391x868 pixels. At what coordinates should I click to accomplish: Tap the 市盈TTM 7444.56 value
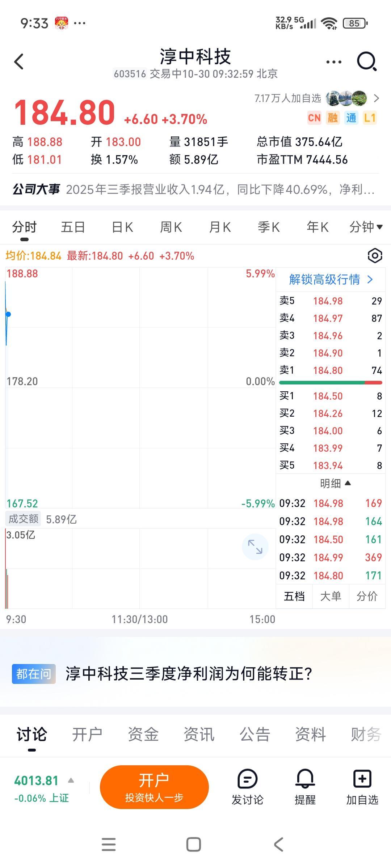click(x=302, y=159)
